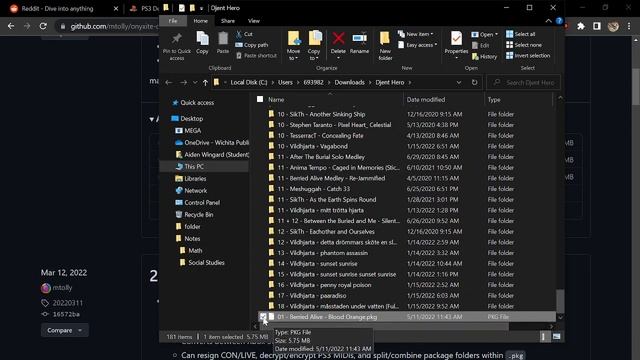The width and height of the screenshot is (640, 360).
Task: Click Pin to Quick access icon
Action: pyautogui.click(x=176, y=38)
